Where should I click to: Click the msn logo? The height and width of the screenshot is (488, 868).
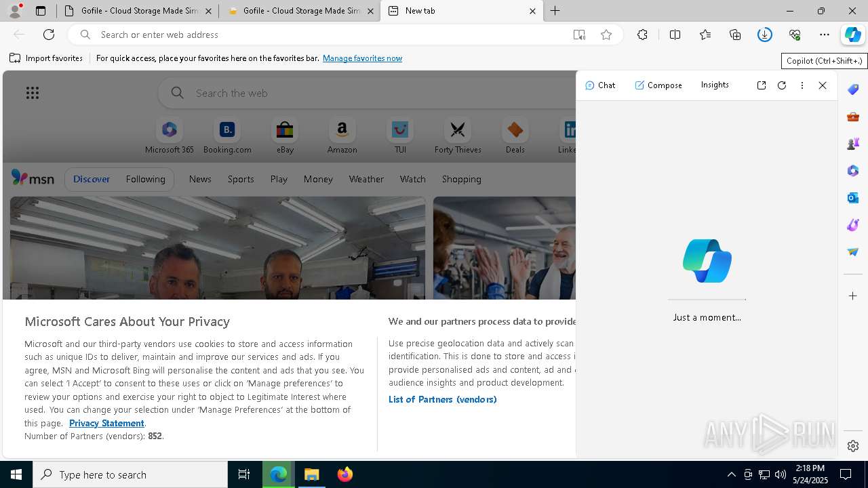[33, 178]
